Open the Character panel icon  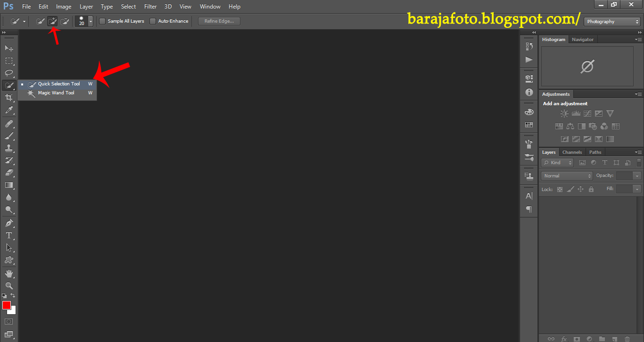pyautogui.click(x=528, y=196)
